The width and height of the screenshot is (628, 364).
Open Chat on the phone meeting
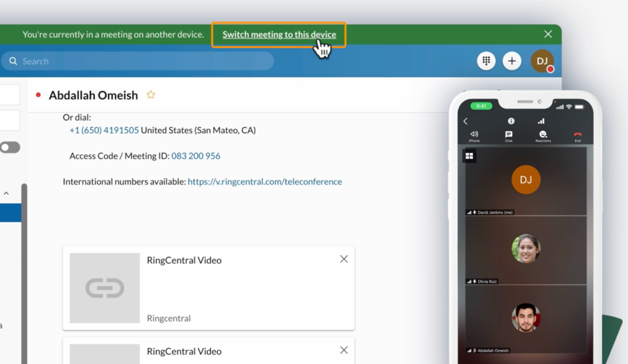509,135
